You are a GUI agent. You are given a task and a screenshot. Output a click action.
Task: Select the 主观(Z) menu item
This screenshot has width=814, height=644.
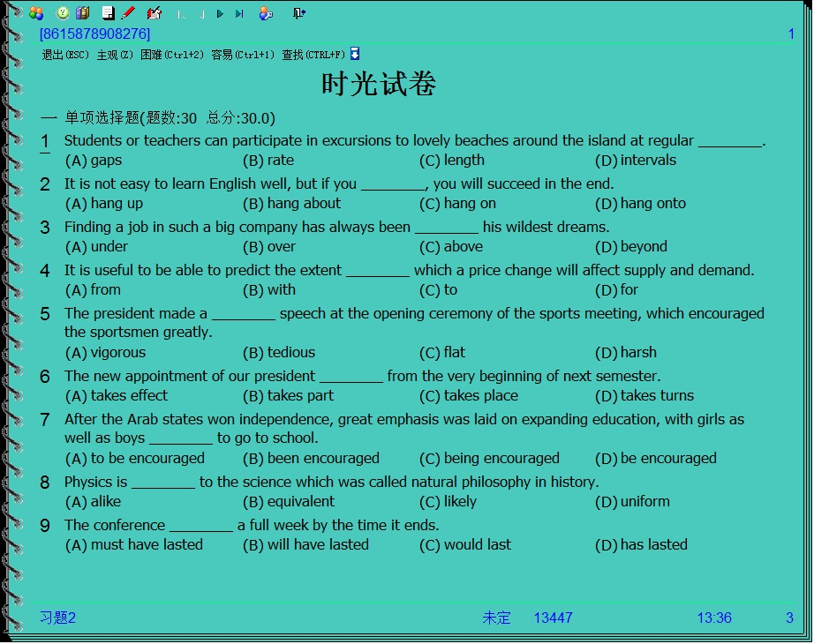(115, 55)
